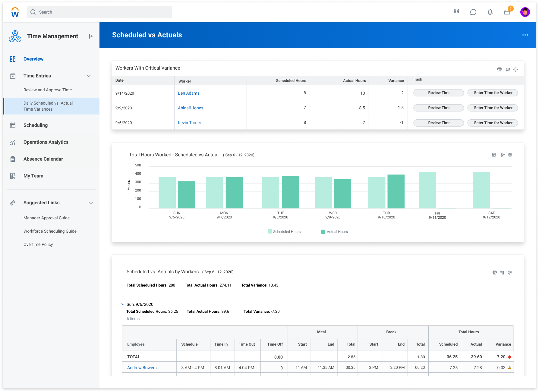Open the ellipsis menu on Scheduled vs Actuals header
The width and height of the screenshot is (539, 392).
pos(525,35)
